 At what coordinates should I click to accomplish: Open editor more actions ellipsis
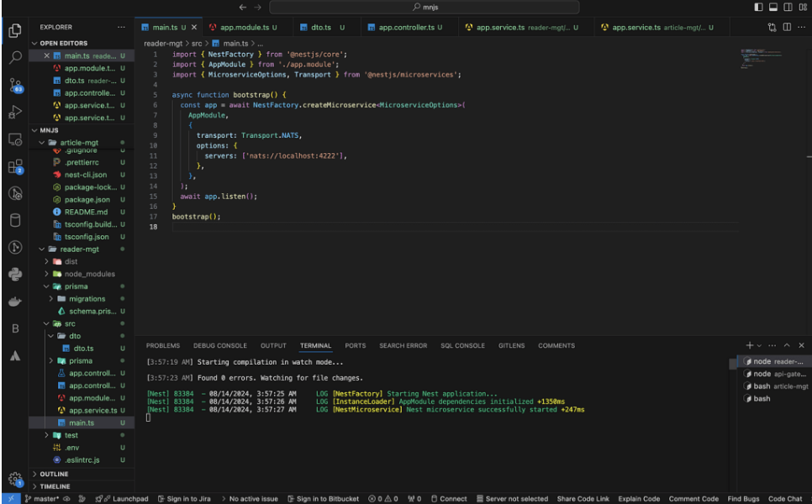(801, 27)
